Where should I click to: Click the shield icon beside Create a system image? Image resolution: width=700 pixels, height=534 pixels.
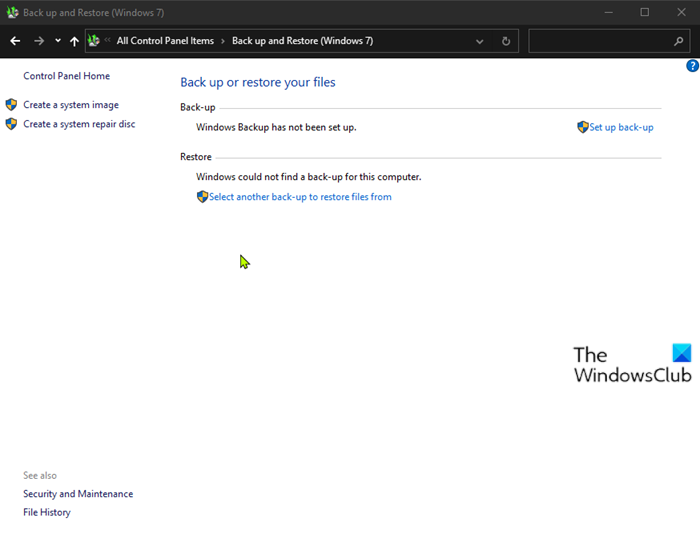11,104
